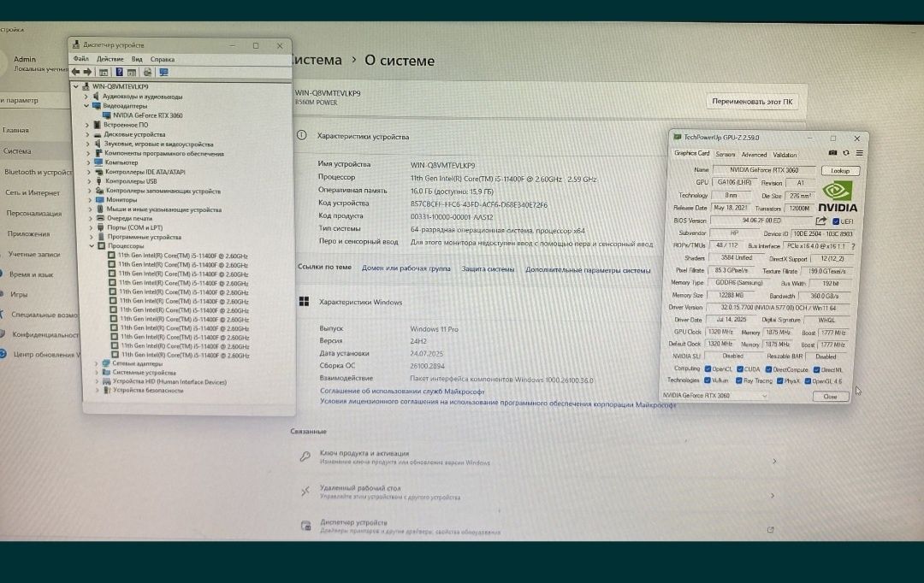The width and height of the screenshot is (924, 583).
Task: Click the blue Help icon in Device Manager toolbar
Action: (x=119, y=72)
